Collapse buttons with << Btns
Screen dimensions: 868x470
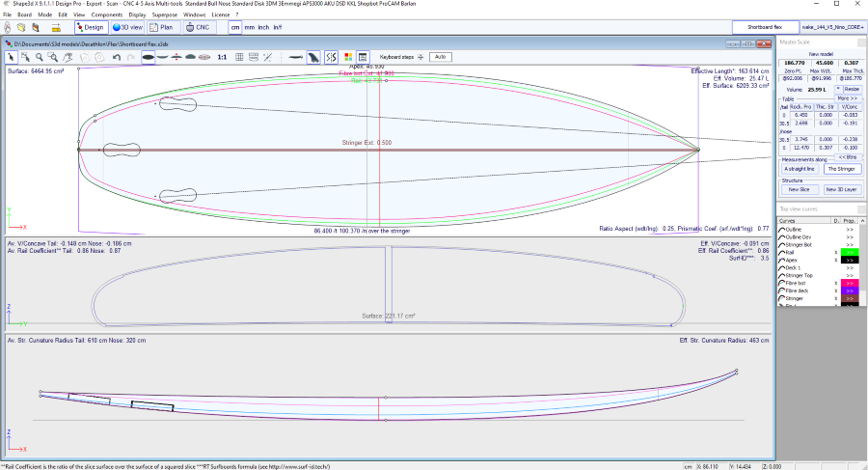[x=847, y=156]
